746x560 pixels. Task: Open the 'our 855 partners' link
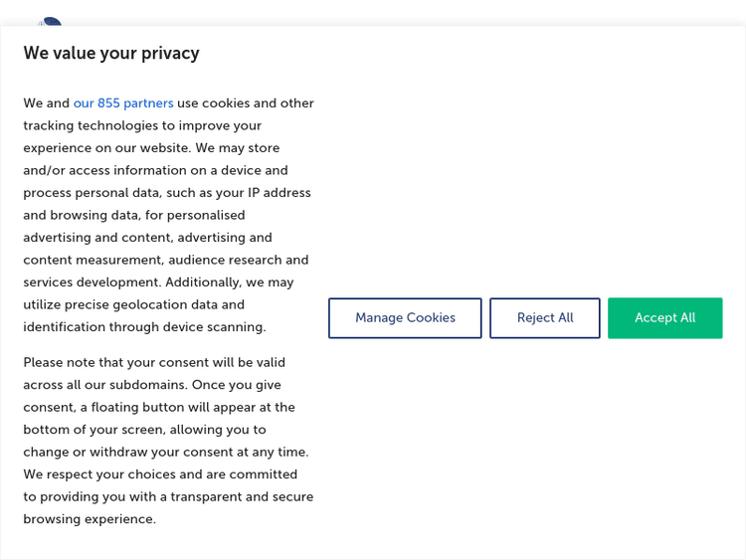(x=123, y=103)
